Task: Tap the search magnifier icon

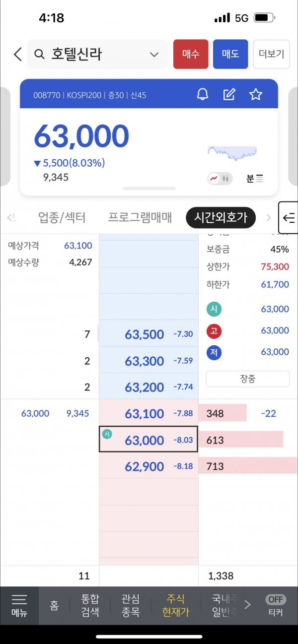Action: [x=40, y=54]
